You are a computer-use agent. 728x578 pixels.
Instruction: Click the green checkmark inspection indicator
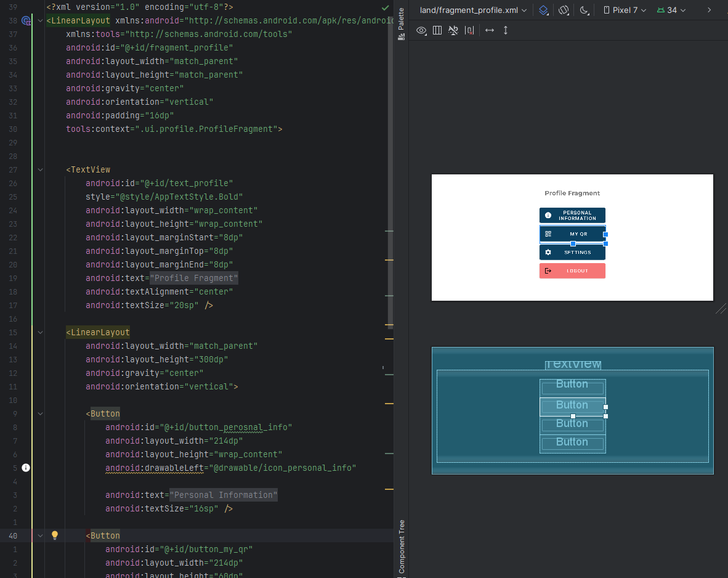pos(386,7)
